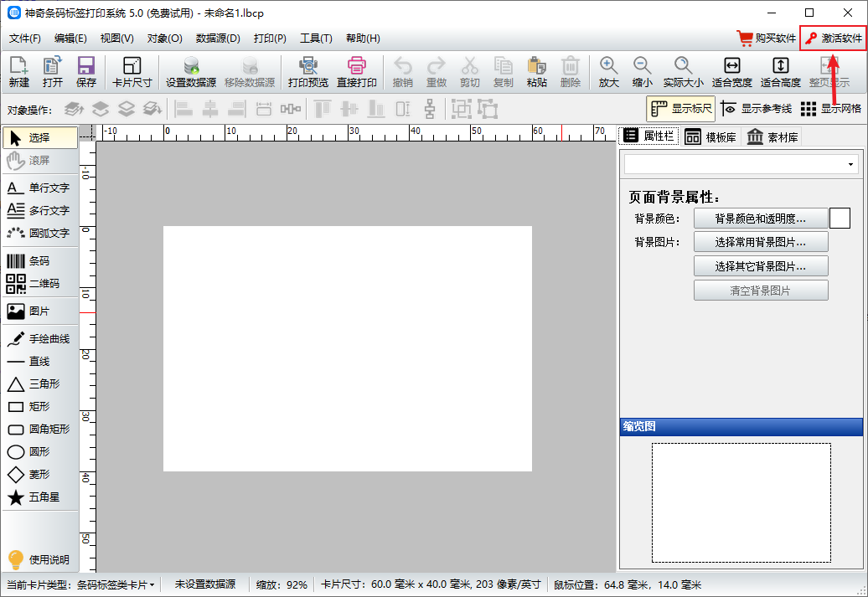Screen dimensions: 868x597
Task: Activate the 圆形 circle tool
Action: click(x=40, y=451)
